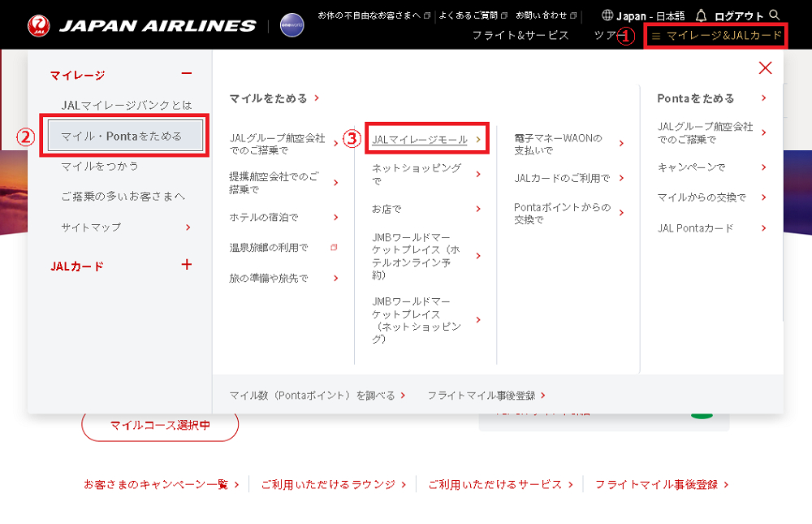
Task: Open Pontaポイントからの交換で link
Action: (x=568, y=213)
